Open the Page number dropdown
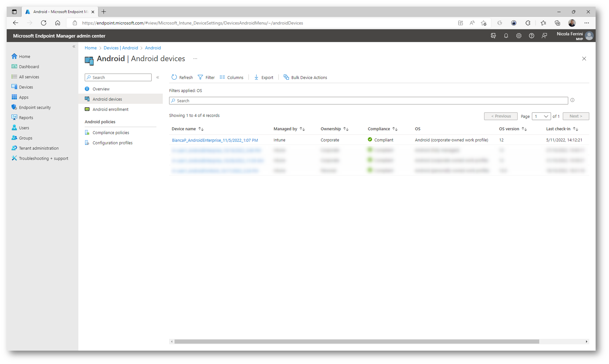 (x=541, y=116)
